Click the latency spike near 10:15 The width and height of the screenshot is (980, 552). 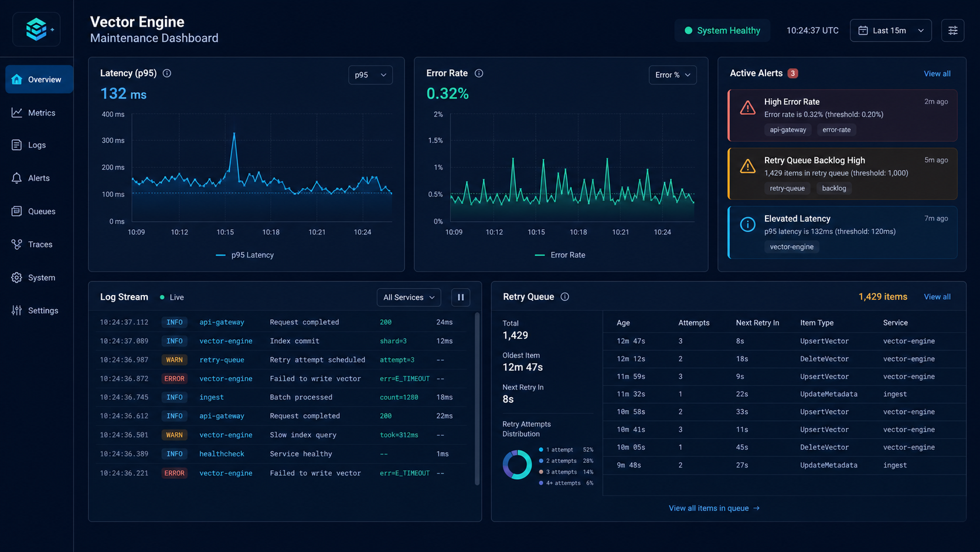pos(234,134)
